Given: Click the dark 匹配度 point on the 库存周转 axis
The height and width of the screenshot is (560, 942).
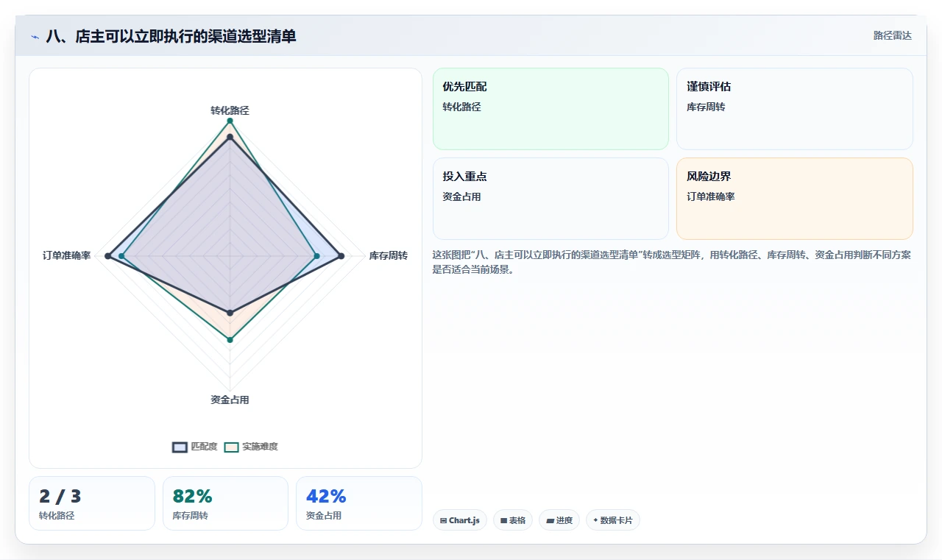Looking at the screenshot, I should coord(341,256).
